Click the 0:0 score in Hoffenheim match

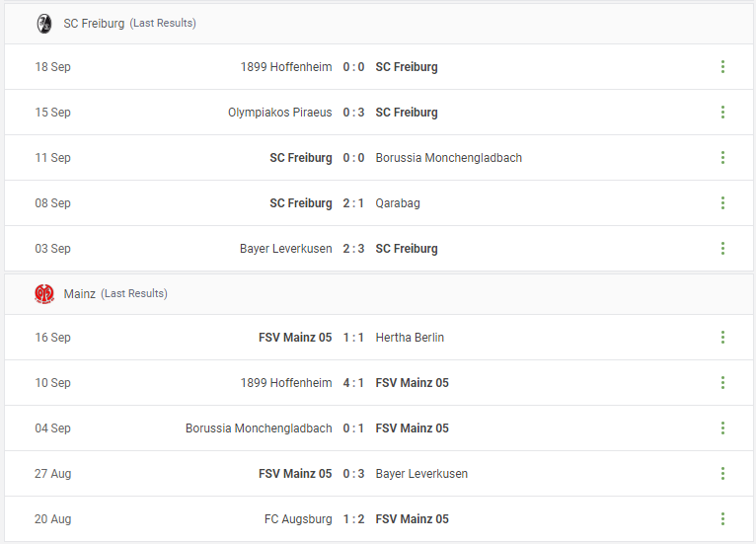[x=353, y=67]
